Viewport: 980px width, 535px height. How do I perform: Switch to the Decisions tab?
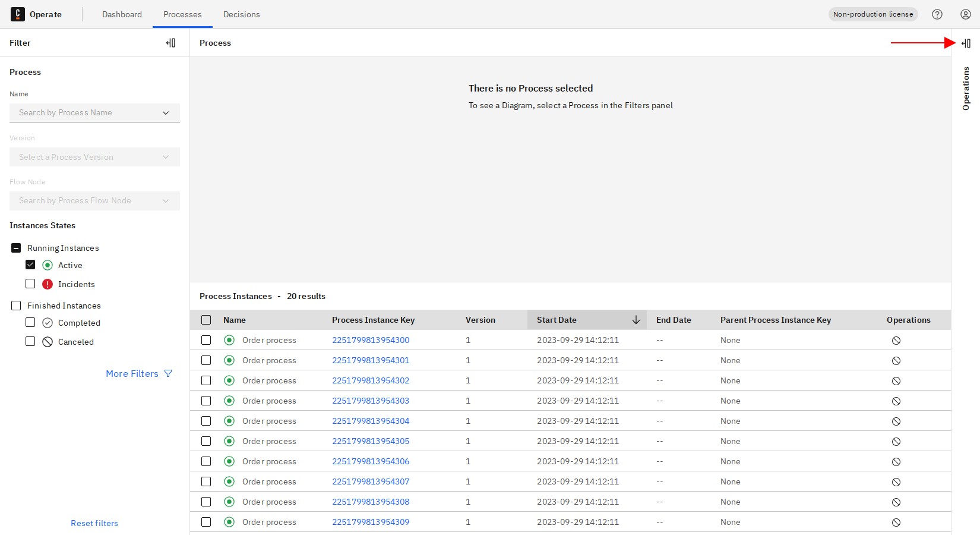(x=241, y=14)
